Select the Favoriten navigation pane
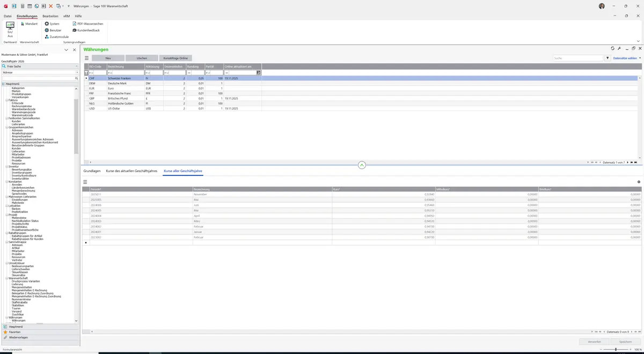Viewport: 644px width, 354px height. tap(40, 332)
